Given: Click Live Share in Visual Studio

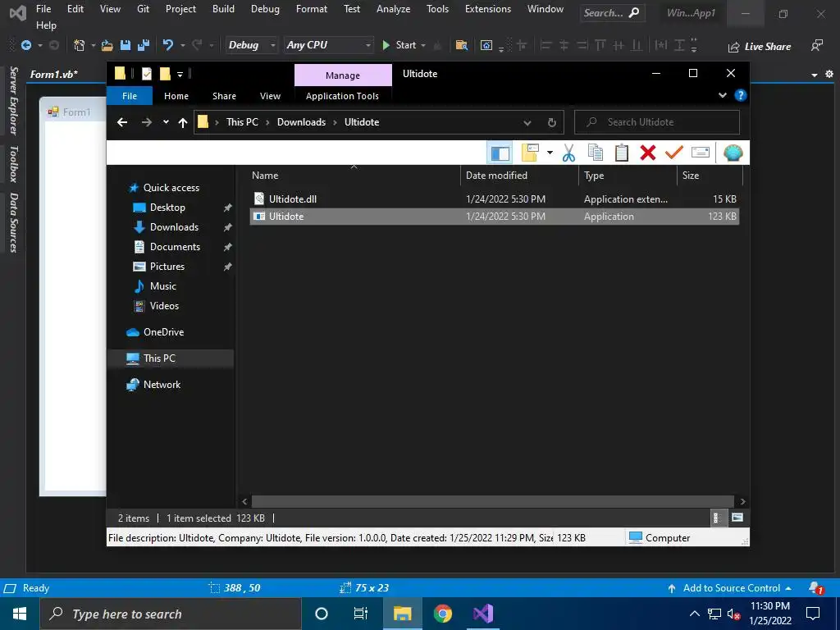Looking at the screenshot, I should tap(759, 47).
